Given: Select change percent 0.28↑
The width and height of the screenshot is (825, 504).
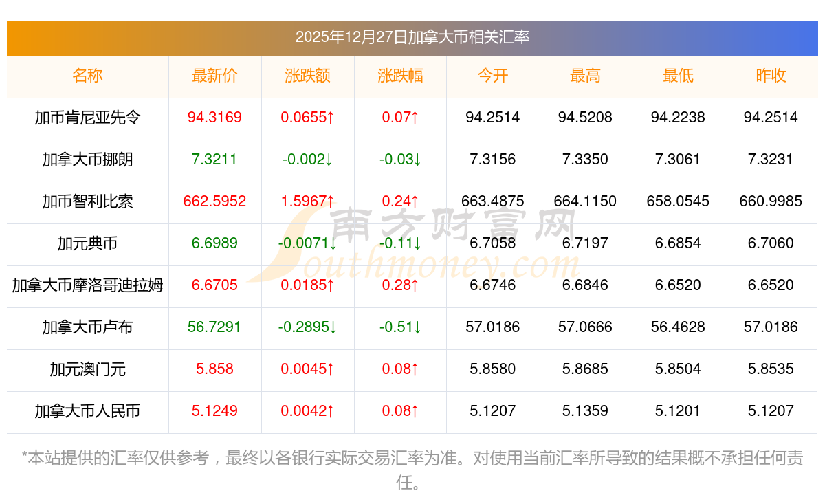Looking at the screenshot, I should point(400,285).
